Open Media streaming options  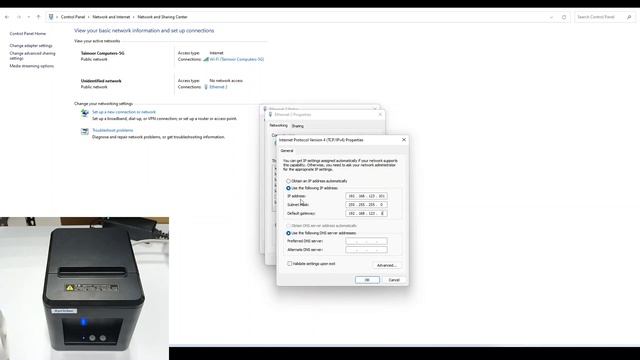pyautogui.click(x=31, y=66)
